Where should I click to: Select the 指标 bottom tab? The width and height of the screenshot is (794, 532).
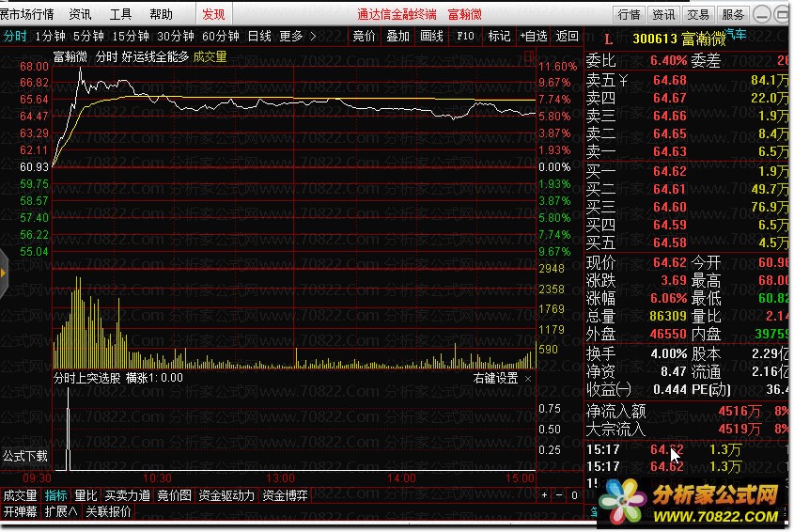click(x=55, y=495)
